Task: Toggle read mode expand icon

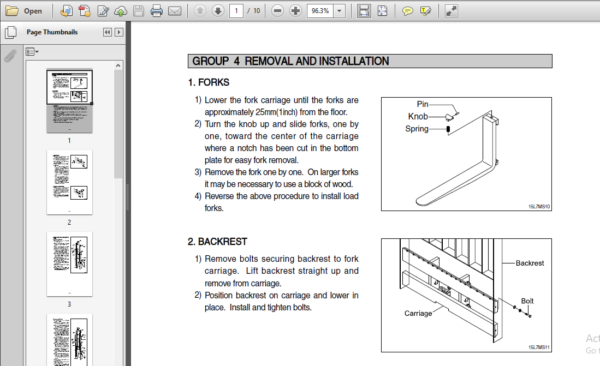Action: pos(451,11)
